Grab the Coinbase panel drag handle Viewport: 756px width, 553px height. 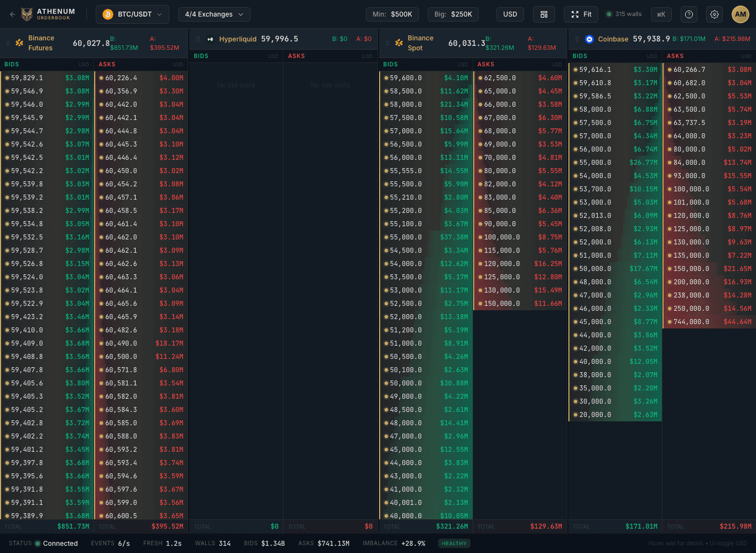[577, 39]
